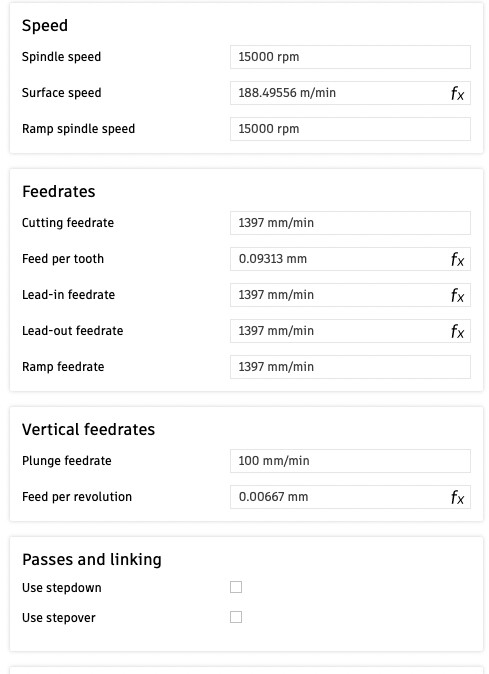Edit the Plunge feedrate field
Screen dimensions: 489x674
350,461
